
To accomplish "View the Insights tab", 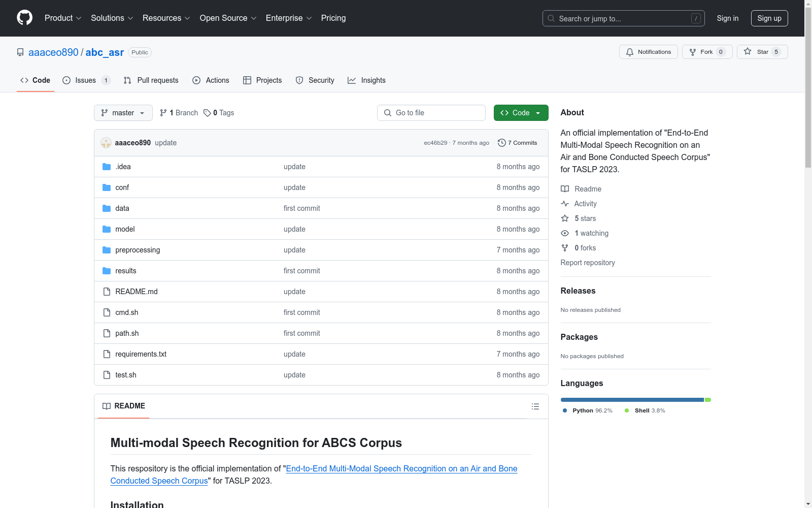I will coord(366,80).
